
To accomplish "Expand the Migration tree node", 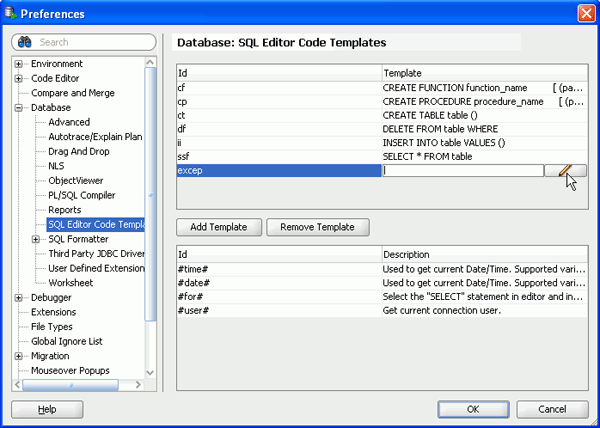I will point(18,356).
